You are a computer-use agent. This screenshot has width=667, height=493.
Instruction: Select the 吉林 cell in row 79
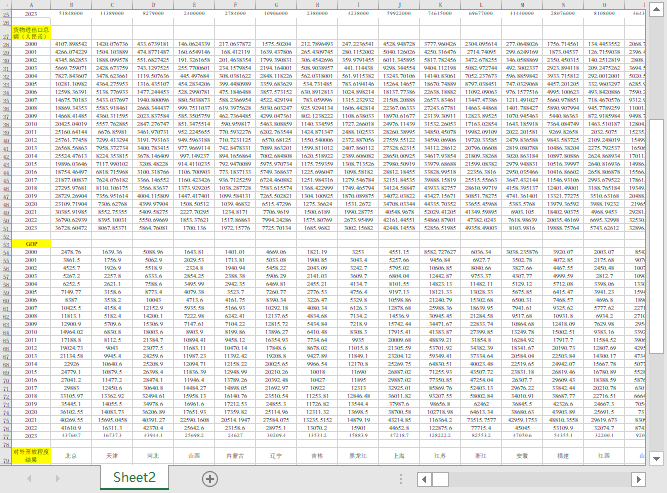coord(317,456)
